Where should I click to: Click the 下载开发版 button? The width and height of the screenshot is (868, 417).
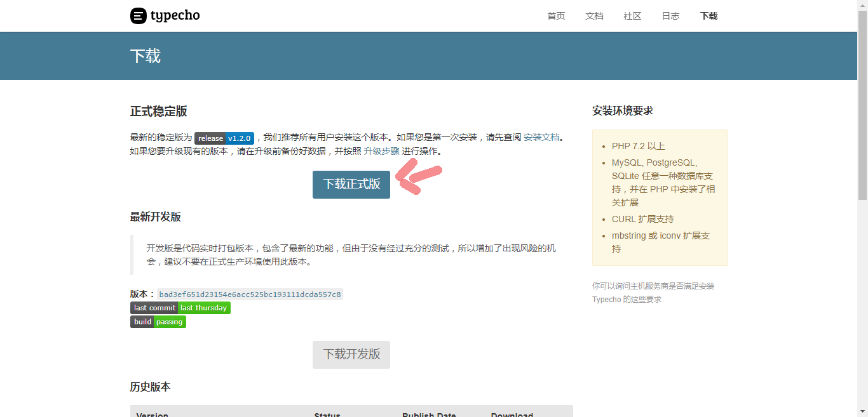[x=351, y=354]
